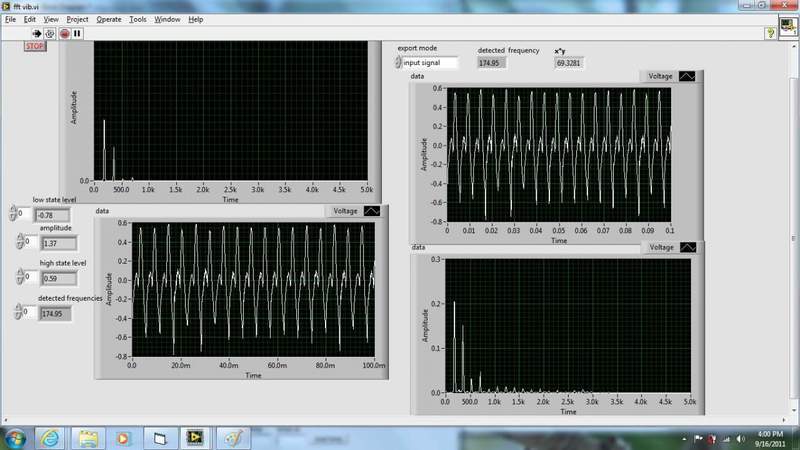
Task: Click the Abort Execution red icon
Action: point(64,33)
